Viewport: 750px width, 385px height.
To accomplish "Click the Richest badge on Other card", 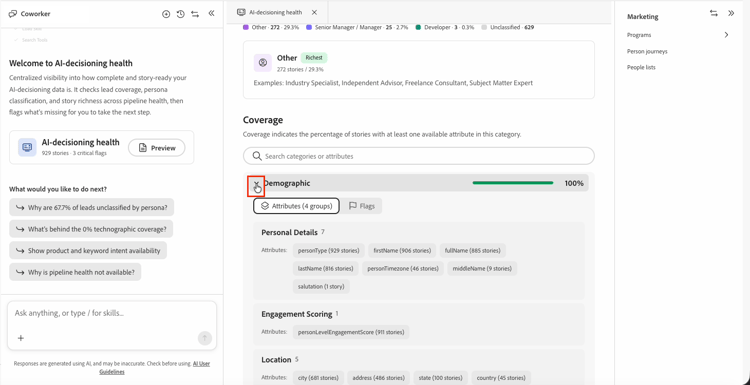I will click(x=314, y=58).
